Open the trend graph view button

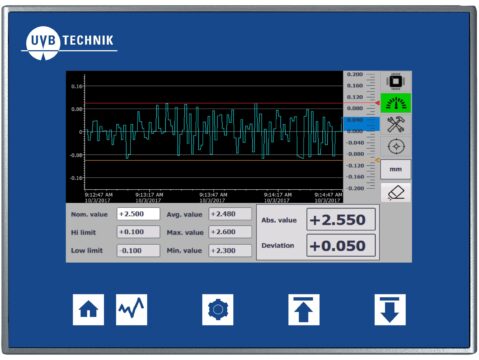click(131, 309)
